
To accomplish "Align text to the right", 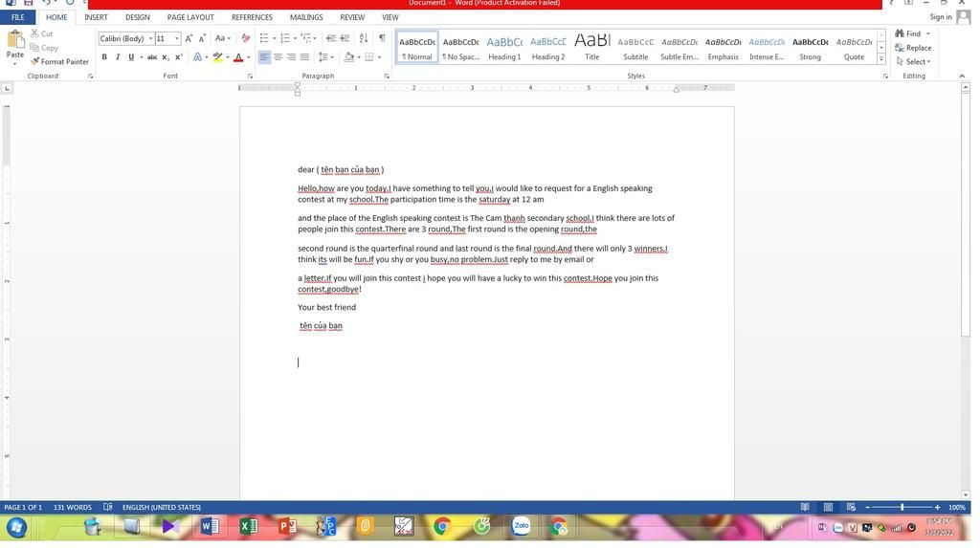I will point(291,56).
